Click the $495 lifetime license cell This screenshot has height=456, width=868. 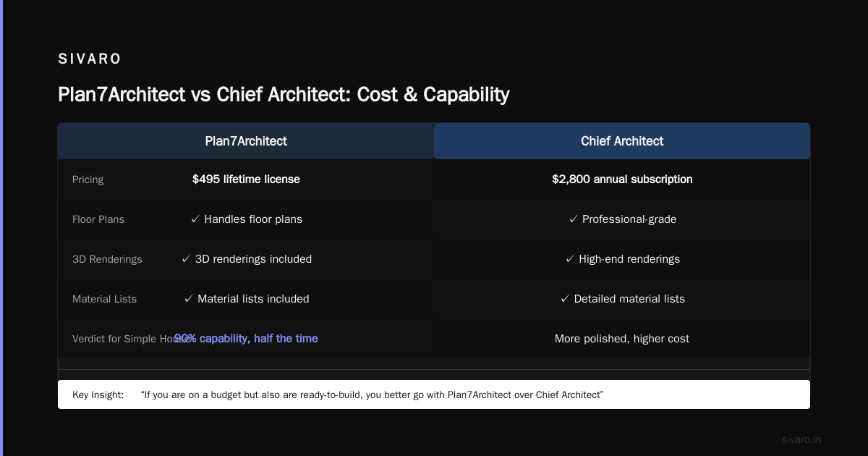coord(246,179)
